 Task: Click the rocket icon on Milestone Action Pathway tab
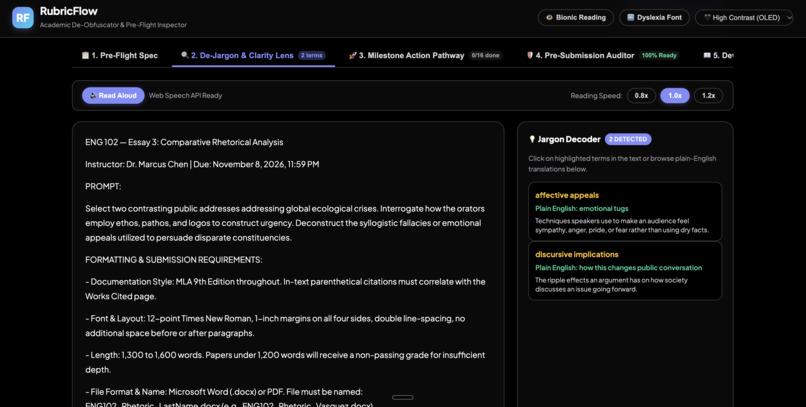[x=353, y=56]
